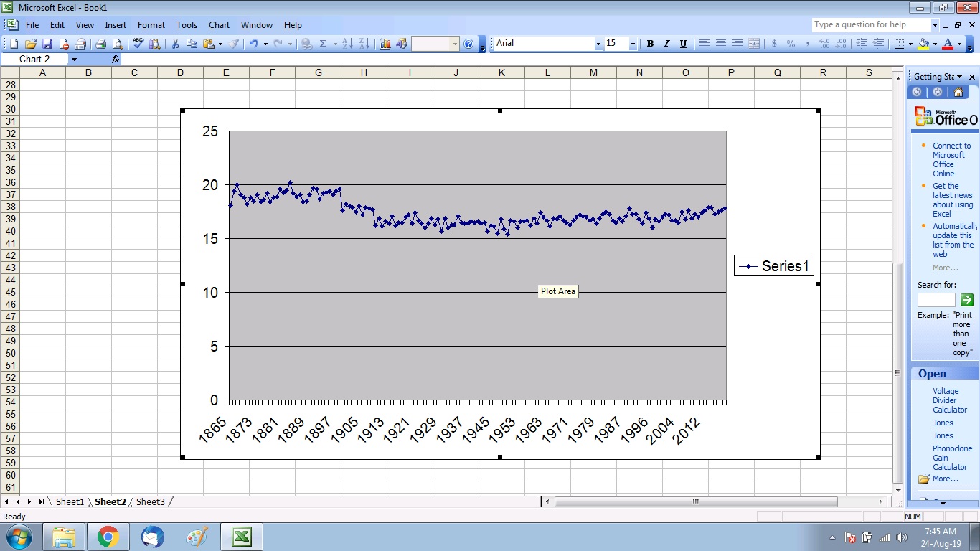Click Sort Ascending A-Z icon
Image resolution: width=980 pixels, height=551 pixels.
[x=347, y=44]
